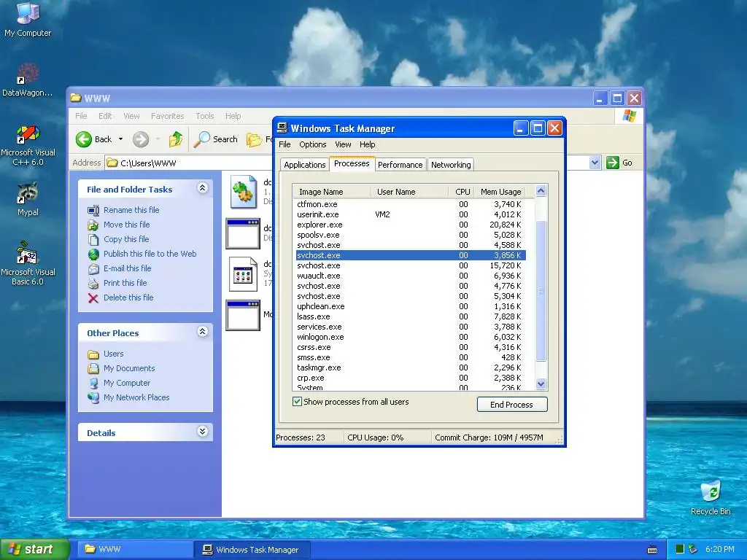Open Task Manager's View menu

click(343, 144)
